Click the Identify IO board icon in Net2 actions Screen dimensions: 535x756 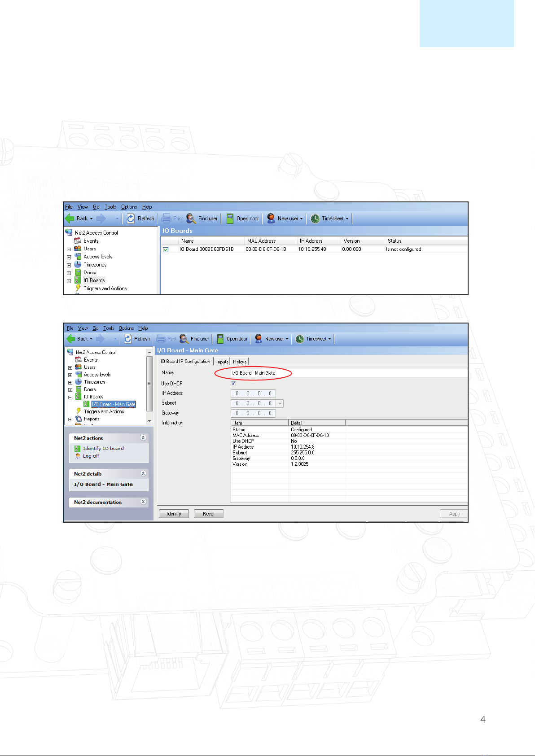(x=78, y=448)
